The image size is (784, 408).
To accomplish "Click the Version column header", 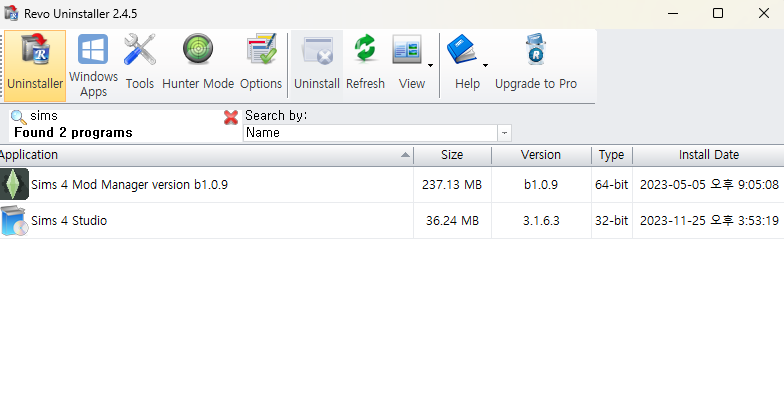I will (x=540, y=155).
